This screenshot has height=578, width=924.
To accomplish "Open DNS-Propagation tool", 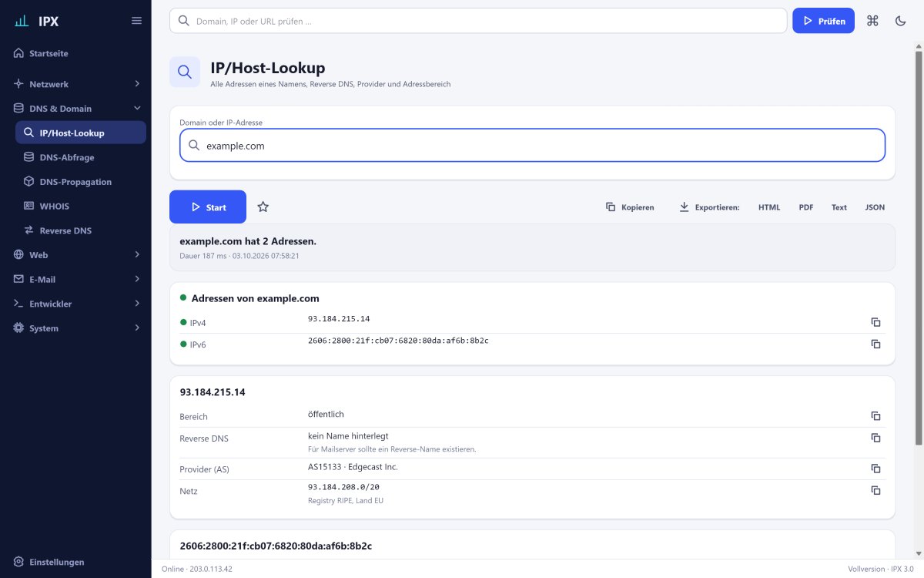I will (81, 182).
